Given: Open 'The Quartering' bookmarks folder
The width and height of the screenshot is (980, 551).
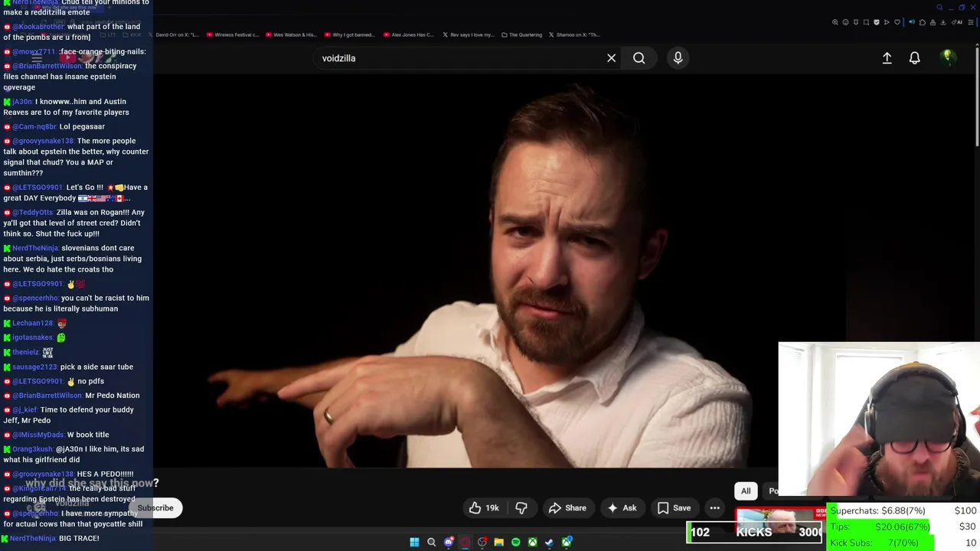Looking at the screenshot, I should 522,34.
